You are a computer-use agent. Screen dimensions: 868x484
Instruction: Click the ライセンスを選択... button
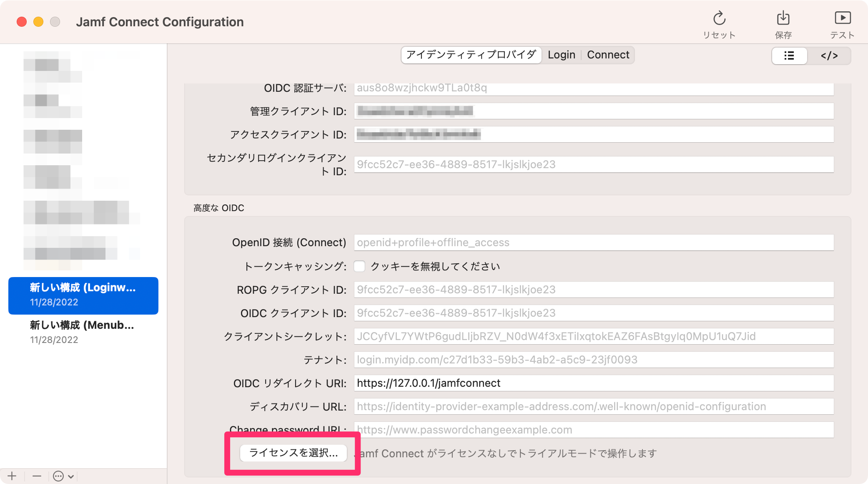[294, 453]
